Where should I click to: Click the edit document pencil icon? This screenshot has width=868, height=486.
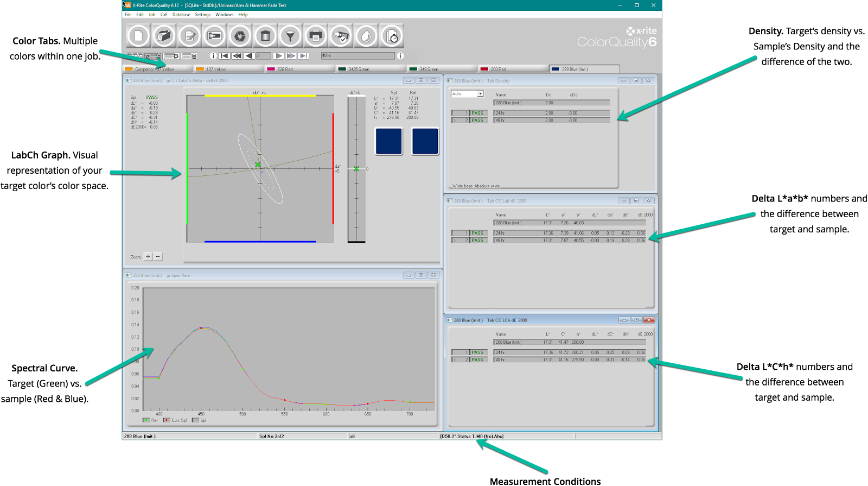tap(189, 36)
